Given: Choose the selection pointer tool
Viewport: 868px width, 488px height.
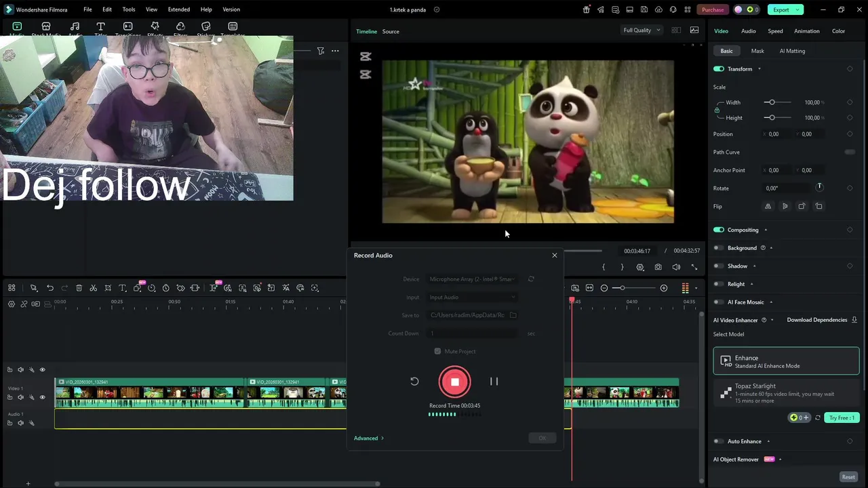Looking at the screenshot, I should pyautogui.click(x=33, y=288).
